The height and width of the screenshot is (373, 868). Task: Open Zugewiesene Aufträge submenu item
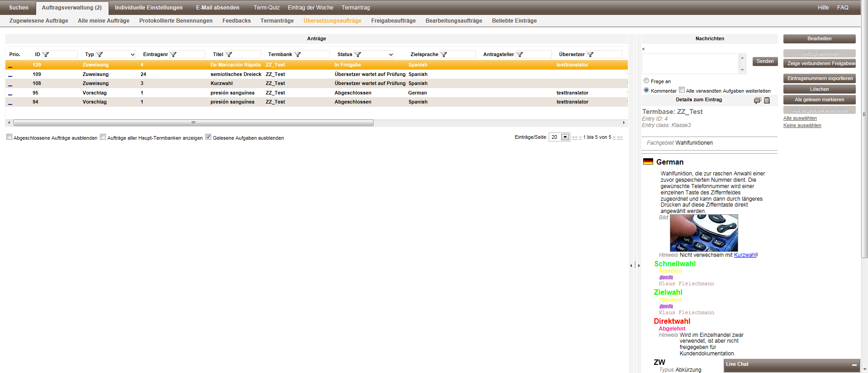pos(39,21)
